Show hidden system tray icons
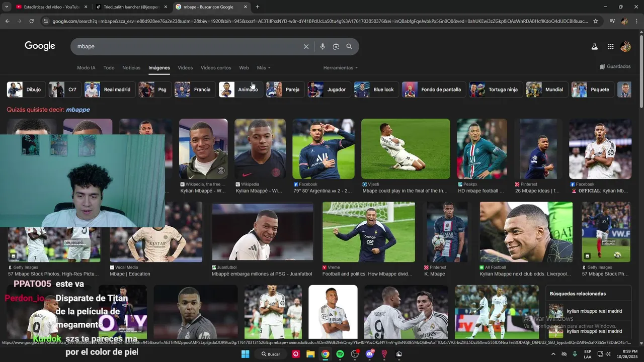The width and height of the screenshot is (644, 362). 553,354
